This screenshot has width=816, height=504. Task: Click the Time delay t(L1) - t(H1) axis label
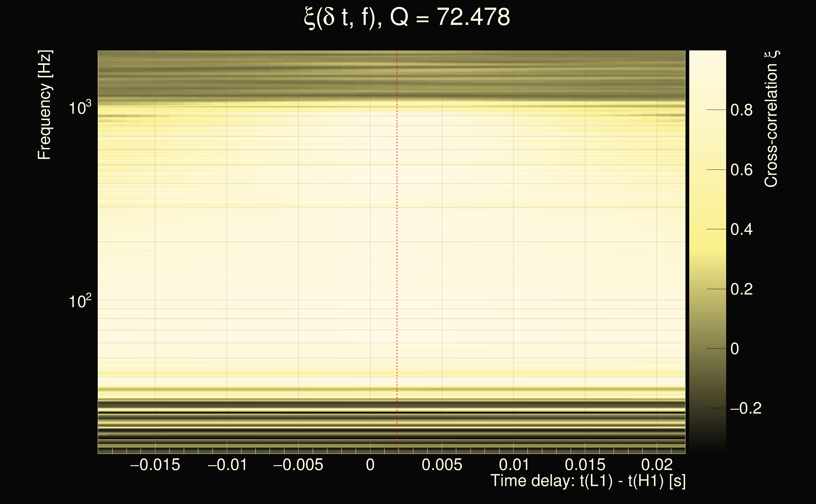(x=588, y=481)
